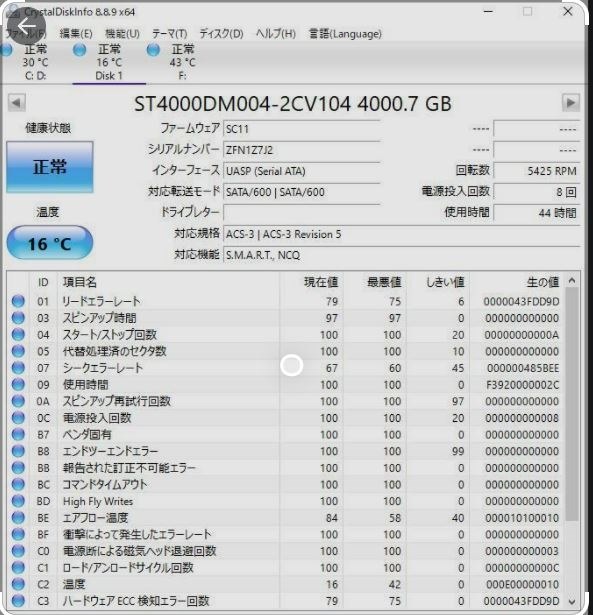Click the S.M.A.R.T., NCQ features field
Image resolution: width=593 pixels, height=615 pixels.
tap(402, 255)
